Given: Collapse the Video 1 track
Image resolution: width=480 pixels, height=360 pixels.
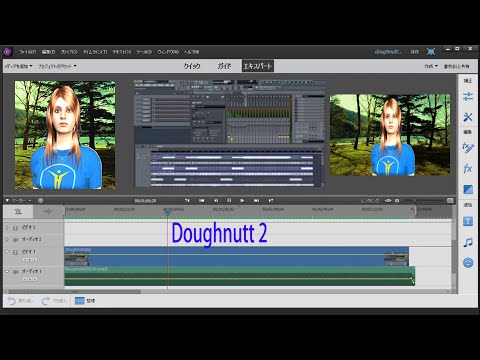Looking at the screenshot, I should 7,252.
